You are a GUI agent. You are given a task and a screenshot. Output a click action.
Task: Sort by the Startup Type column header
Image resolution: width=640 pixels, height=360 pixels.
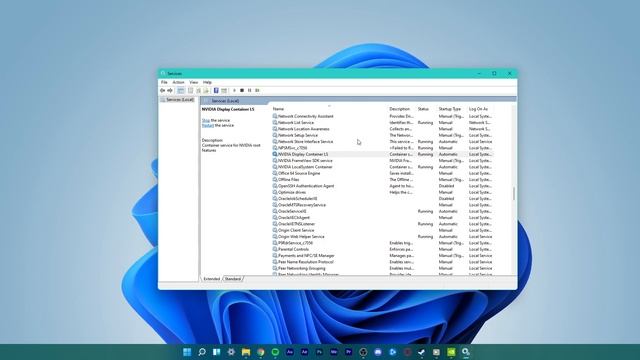452,109
